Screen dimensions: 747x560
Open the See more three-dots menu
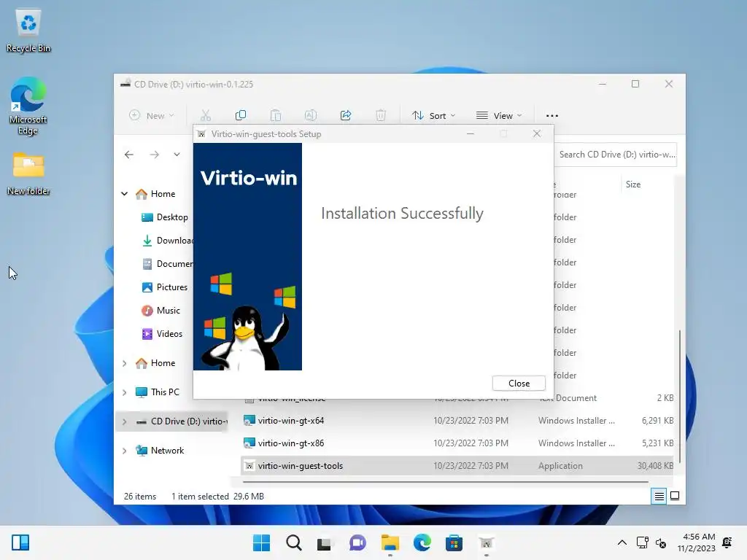point(552,116)
